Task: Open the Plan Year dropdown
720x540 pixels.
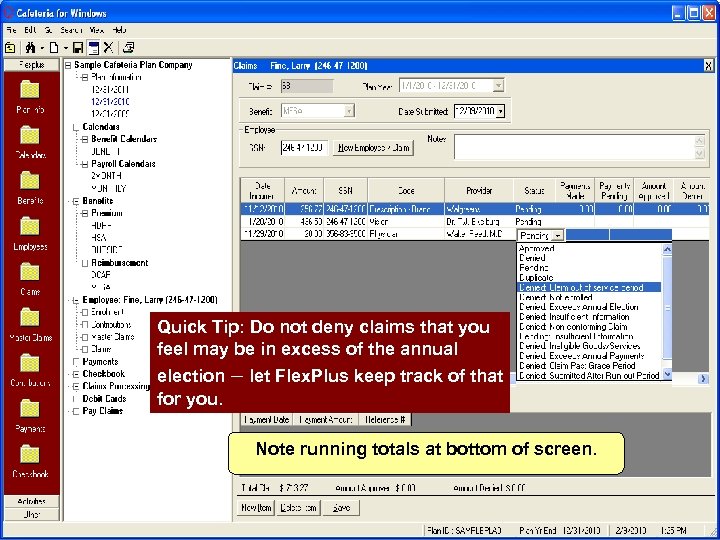Action: click(499, 85)
